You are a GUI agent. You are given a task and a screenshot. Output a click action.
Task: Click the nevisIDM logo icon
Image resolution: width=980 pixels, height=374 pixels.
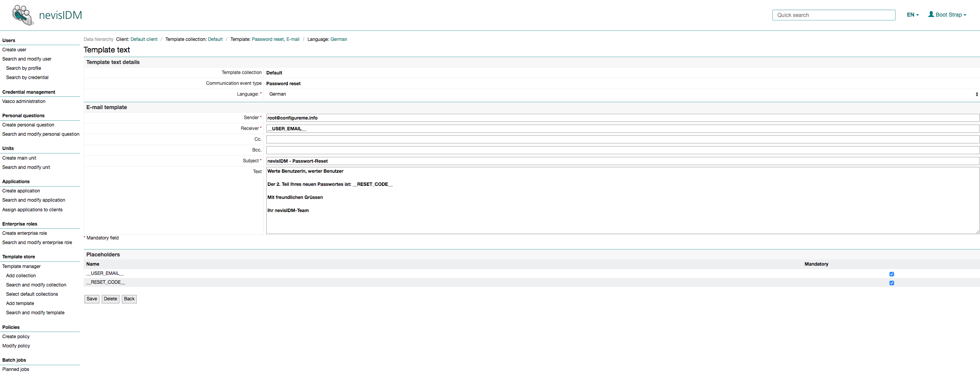click(x=22, y=15)
